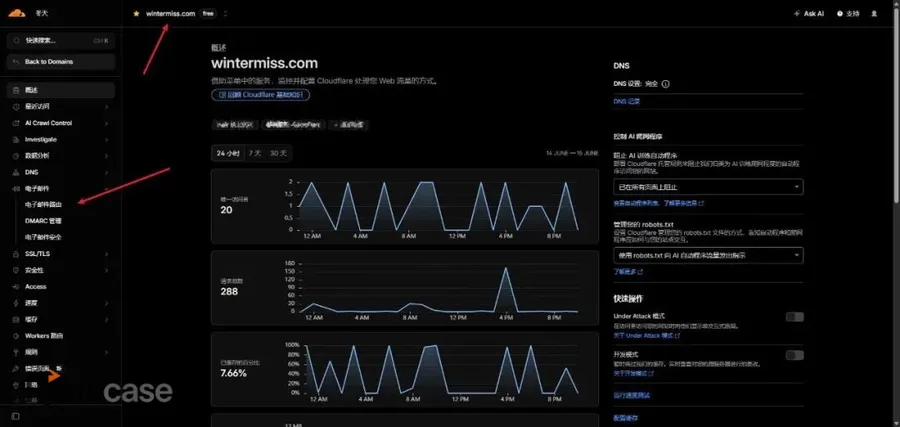The height and width of the screenshot is (427, 900).
Task: Open the first dropdown in the right panel
Action: coord(708,187)
